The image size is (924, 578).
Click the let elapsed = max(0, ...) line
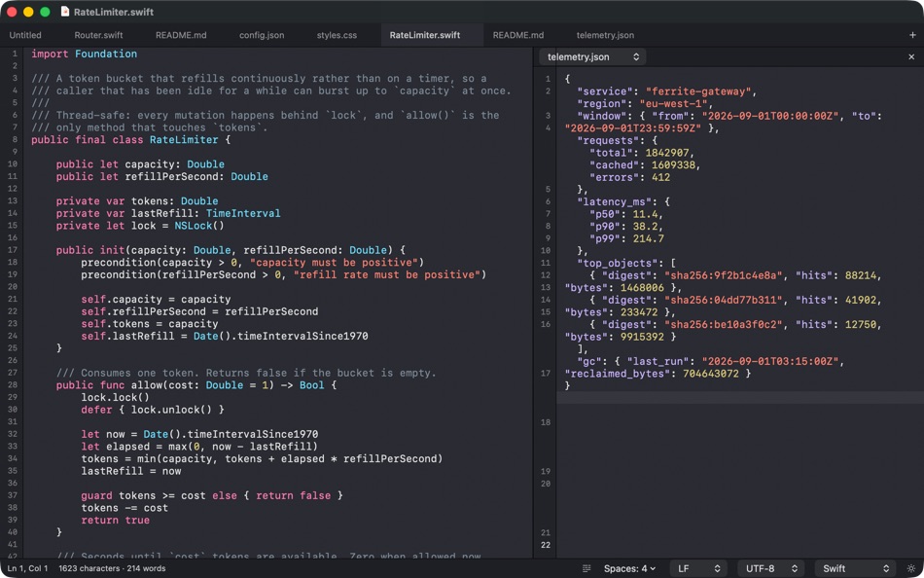click(199, 447)
